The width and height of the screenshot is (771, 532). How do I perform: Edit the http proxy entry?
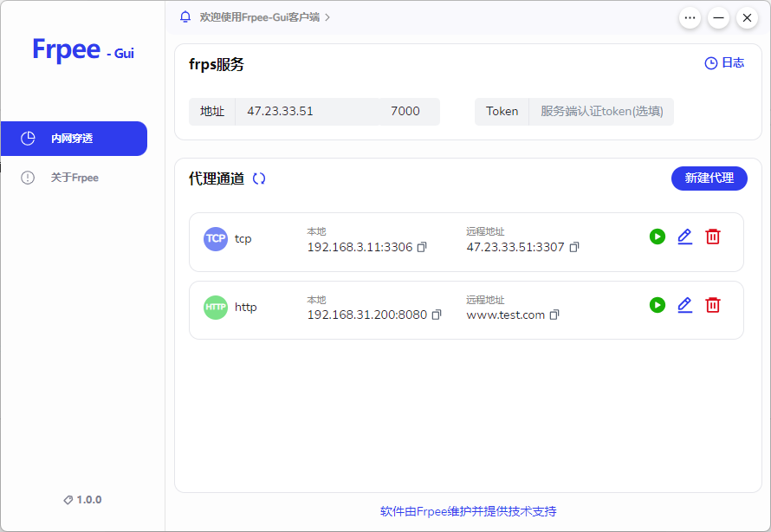point(685,305)
